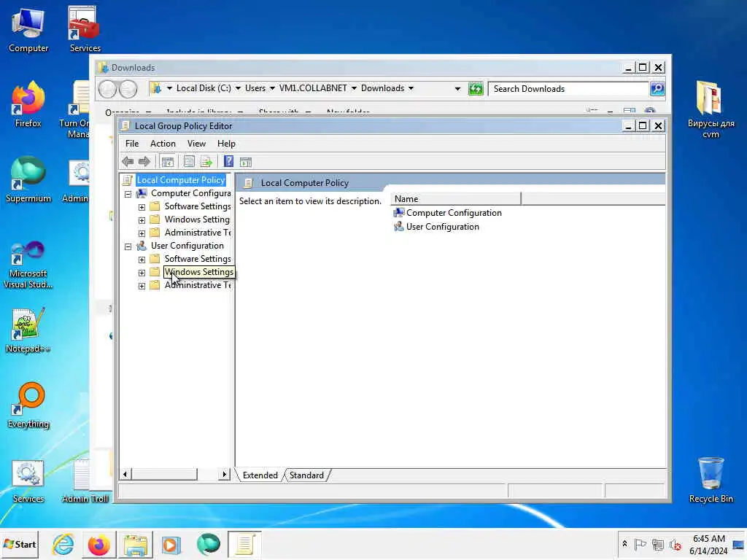
Task: Switch to the Extended tab
Action: pyautogui.click(x=260, y=475)
